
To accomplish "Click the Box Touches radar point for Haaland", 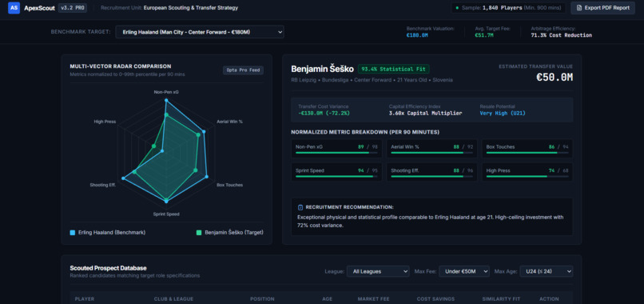I will pos(207,177).
